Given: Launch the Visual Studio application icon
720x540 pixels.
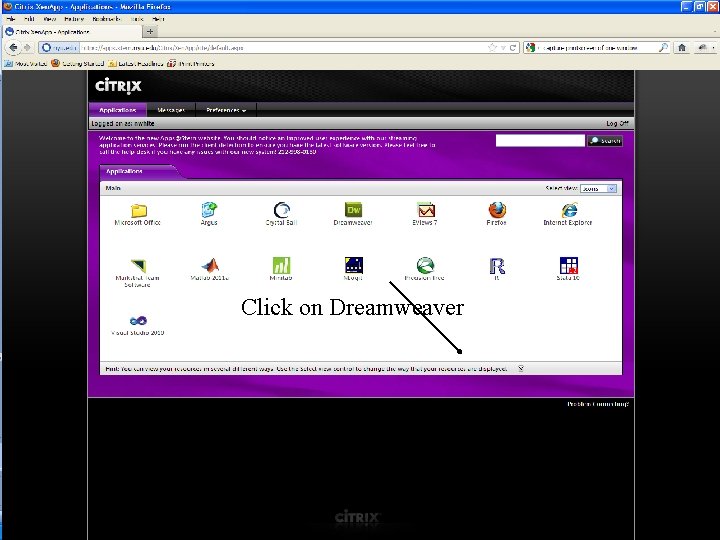Looking at the screenshot, I should point(138,321).
